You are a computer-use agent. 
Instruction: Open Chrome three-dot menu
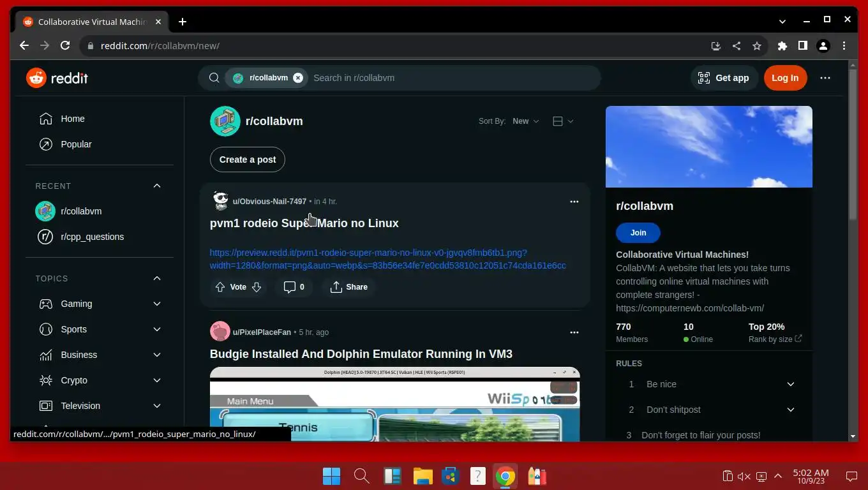(844, 46)
